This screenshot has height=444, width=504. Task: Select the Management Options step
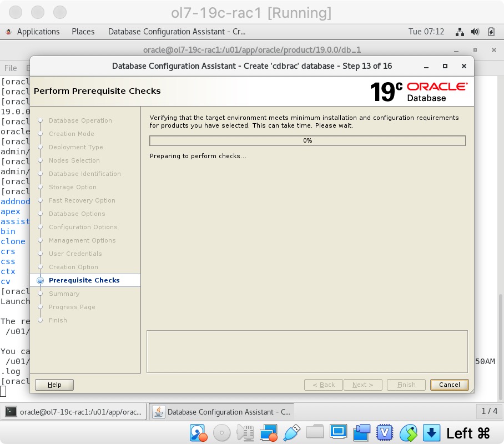point(82,240)
